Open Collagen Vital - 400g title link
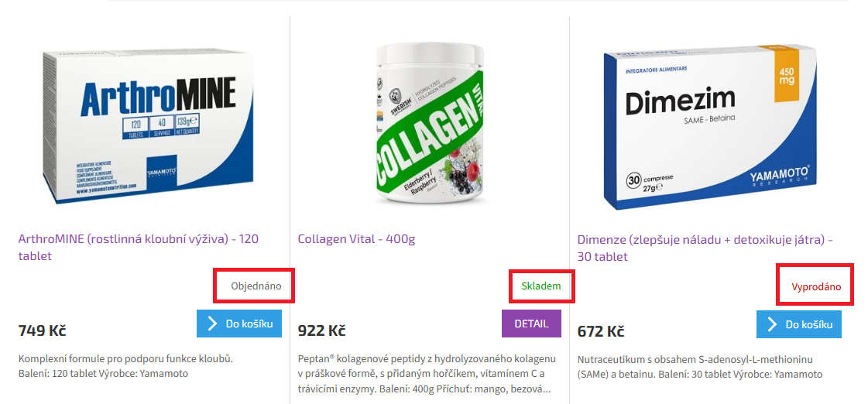Image resolution: width=868 pixels, height=404 pixels. pyautogui.click(x=356, y=239)
